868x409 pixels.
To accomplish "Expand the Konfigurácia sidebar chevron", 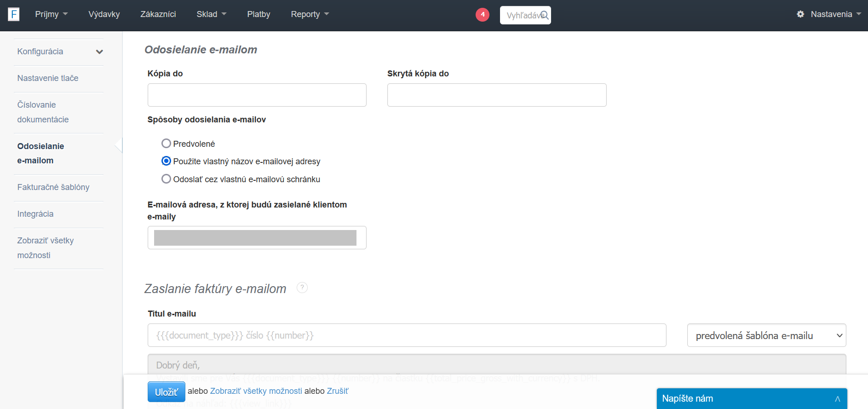I will point(99,52).
